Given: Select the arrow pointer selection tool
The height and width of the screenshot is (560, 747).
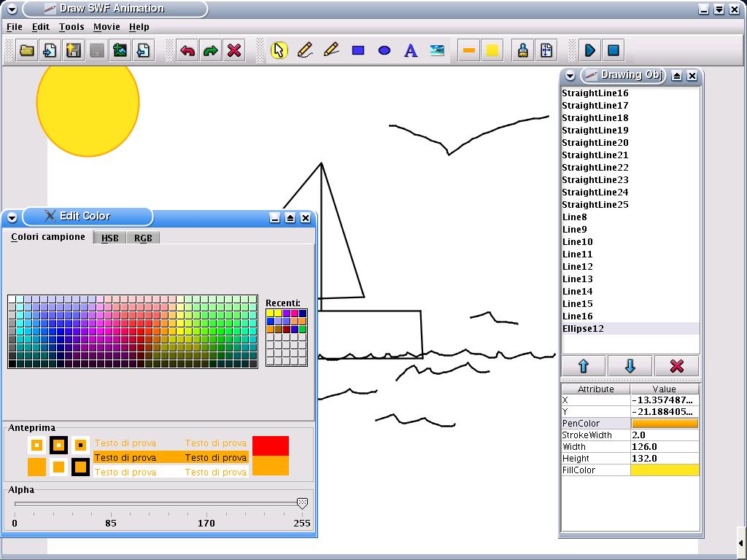Looking at the screenshot, I should click(x=279, y=50).
